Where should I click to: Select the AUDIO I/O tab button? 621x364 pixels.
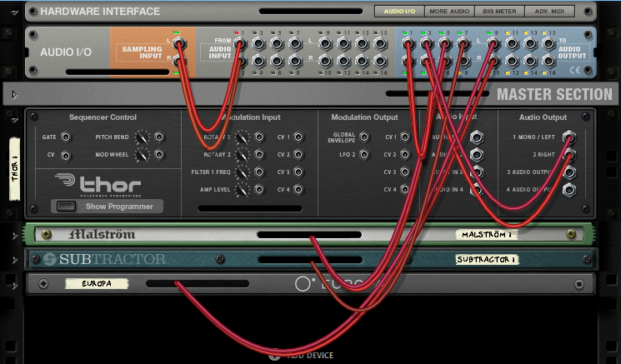coord(399,12)
